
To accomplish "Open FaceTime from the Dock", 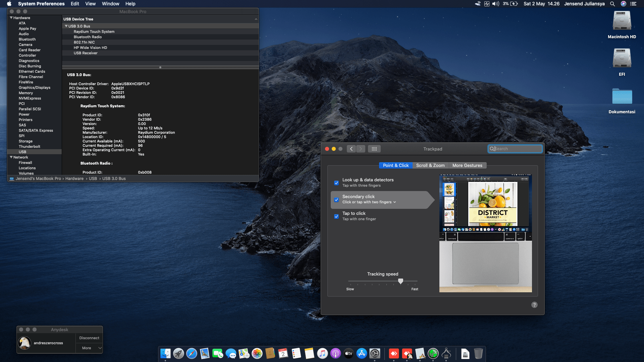I will click(x=218, y=353).
